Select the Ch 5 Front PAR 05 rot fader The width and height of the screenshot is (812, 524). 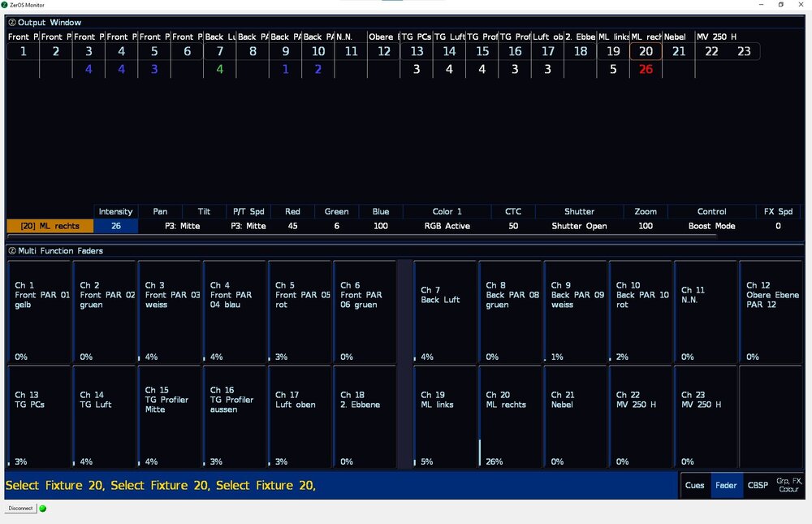(300, 312)
